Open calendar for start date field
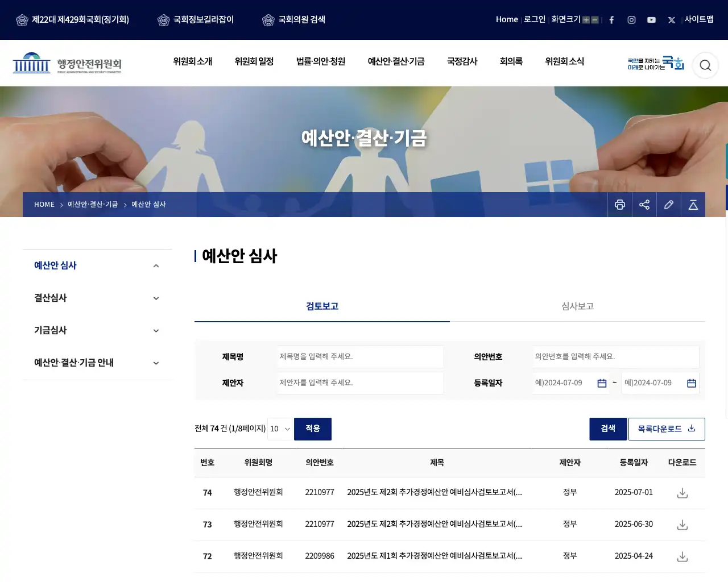Viewport: 728px width, 582px height. (602, 383)
